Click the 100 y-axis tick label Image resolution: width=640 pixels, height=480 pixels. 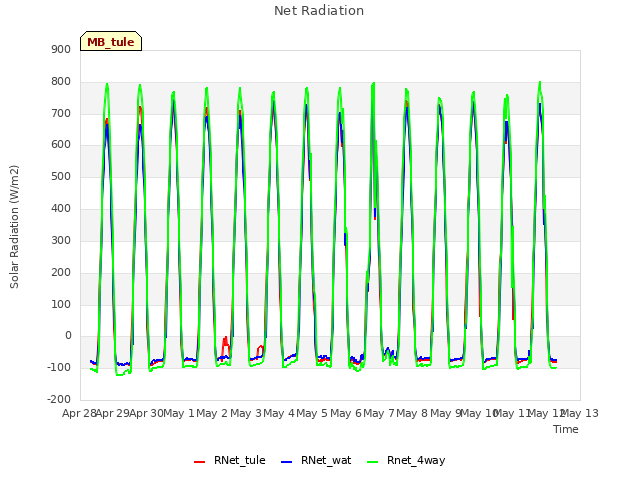point(61,304)
